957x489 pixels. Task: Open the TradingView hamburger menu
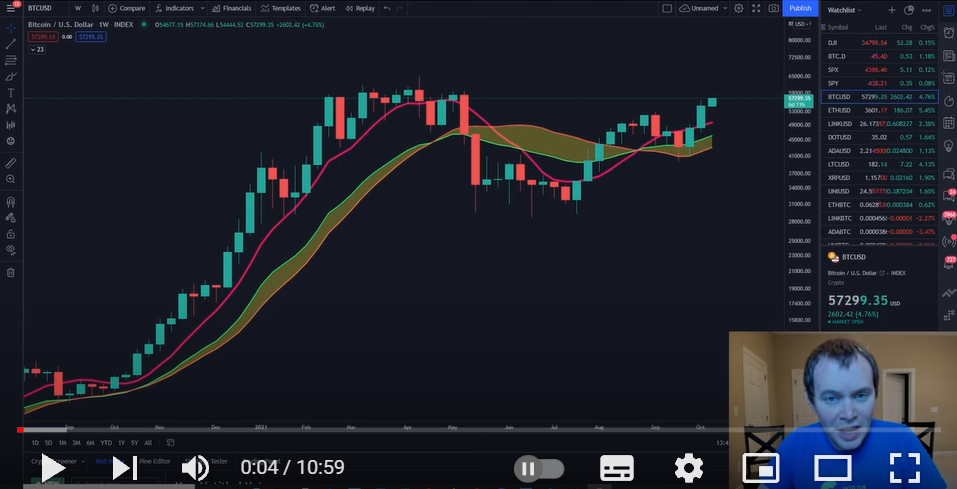pyautogui.click(x=11, y=8)
